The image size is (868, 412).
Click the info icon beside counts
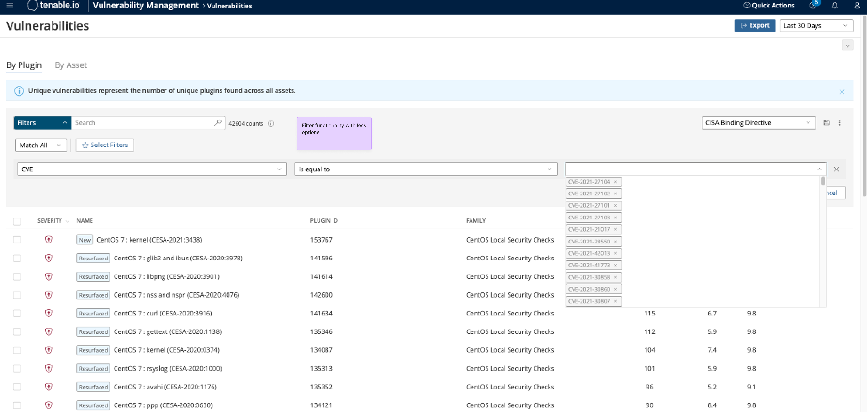(271, 123)
